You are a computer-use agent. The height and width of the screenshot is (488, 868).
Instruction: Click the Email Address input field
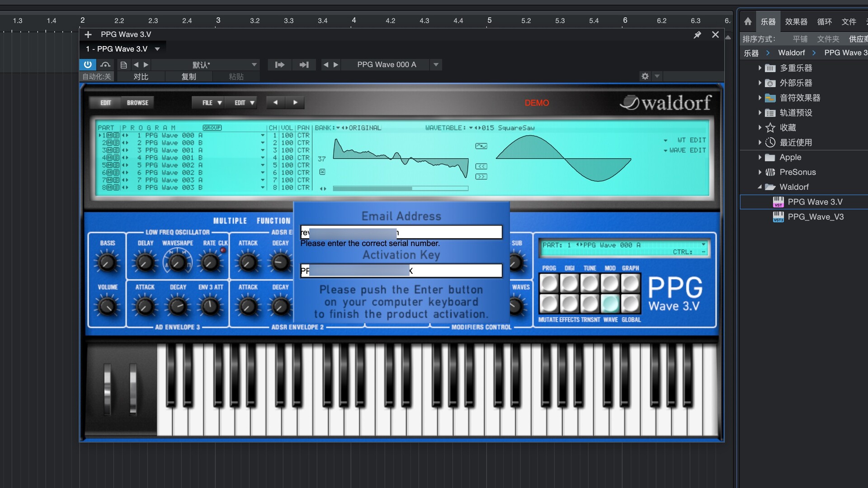click(401, 232)
